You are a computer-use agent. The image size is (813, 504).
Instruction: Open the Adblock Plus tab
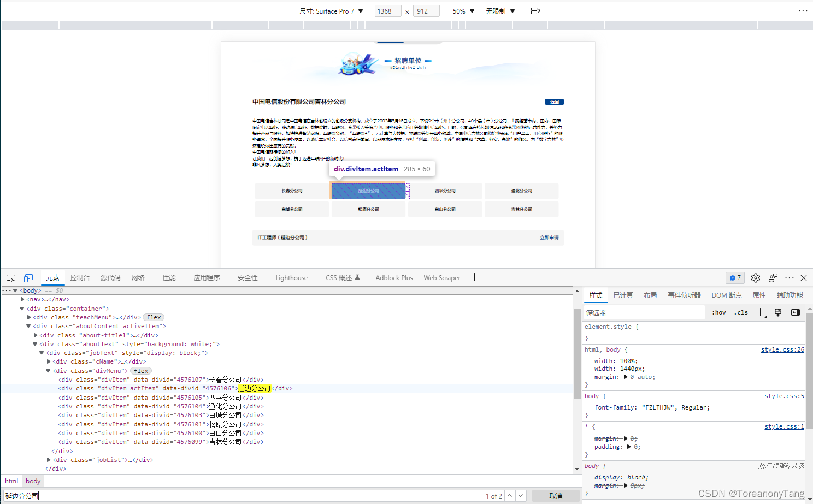coord(394,278)
